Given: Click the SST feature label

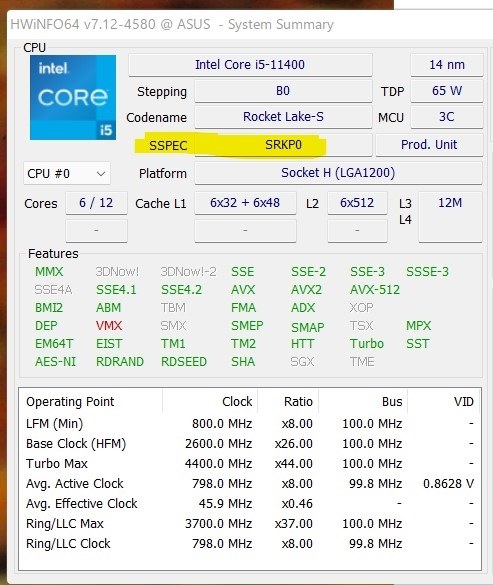Looking at the screenshot, I should point(418,344).
